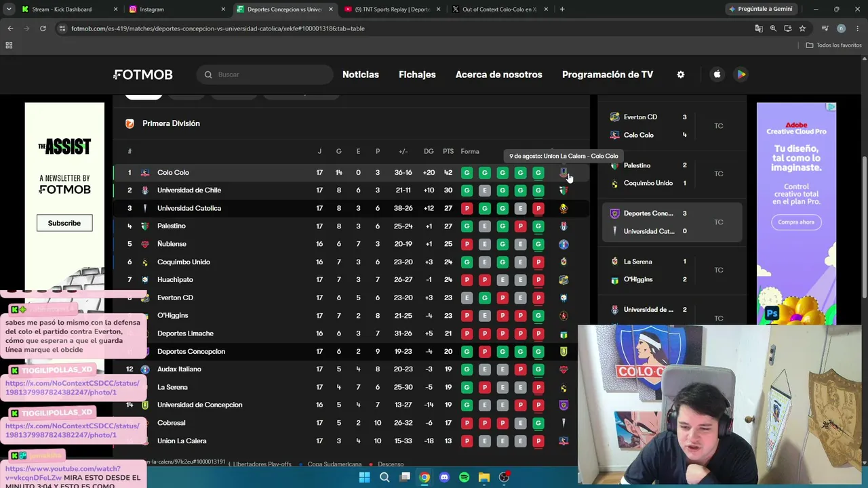Click the Primera División league badge
Viewport: 868px width, 488px height.
[x=130, y=123]
